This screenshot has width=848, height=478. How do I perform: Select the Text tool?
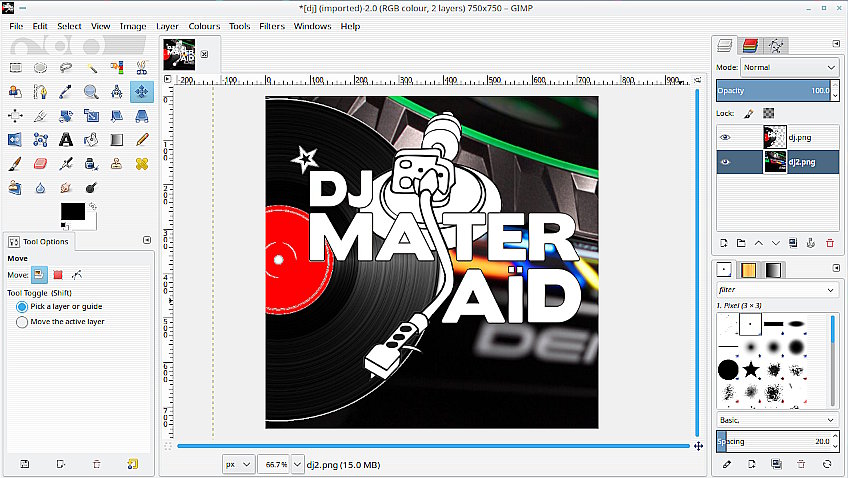[x=66, y=140]
